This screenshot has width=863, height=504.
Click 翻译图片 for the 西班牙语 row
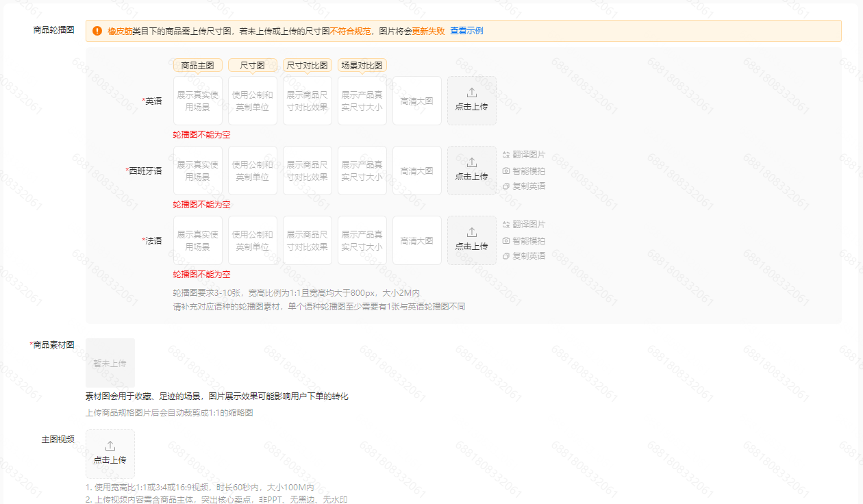pyautogui.click(x=524, y=155)
